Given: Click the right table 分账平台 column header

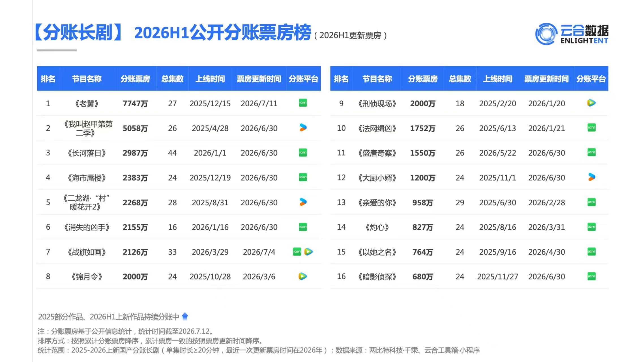Looking at the screenshot, I should [x=591, y=79].
